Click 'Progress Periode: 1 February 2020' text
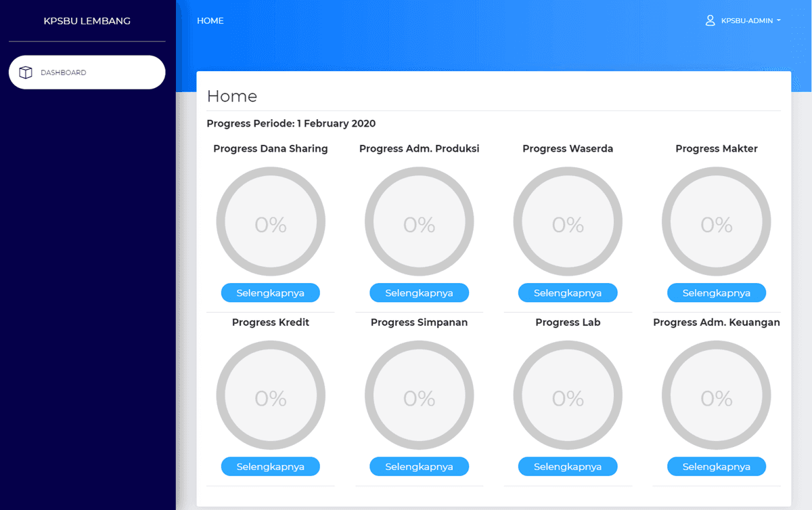Screen dimensions: 812x510 pos(291,123)
